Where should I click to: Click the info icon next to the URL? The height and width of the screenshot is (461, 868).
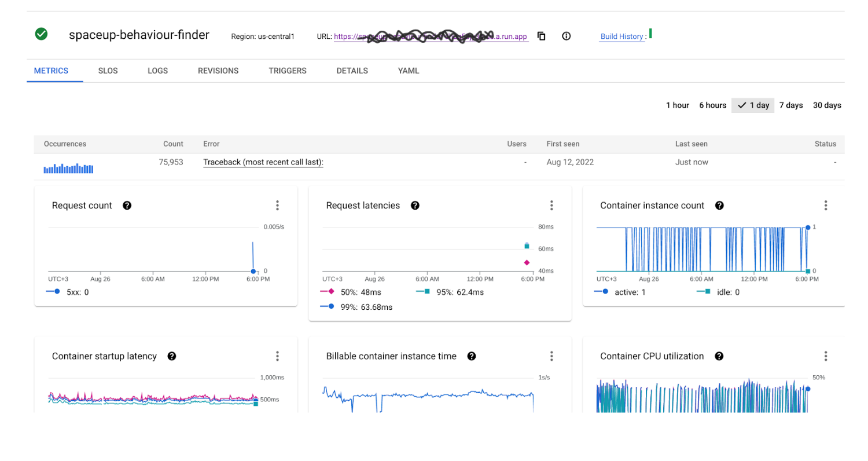pyautogui.click(x=567, y=36)
